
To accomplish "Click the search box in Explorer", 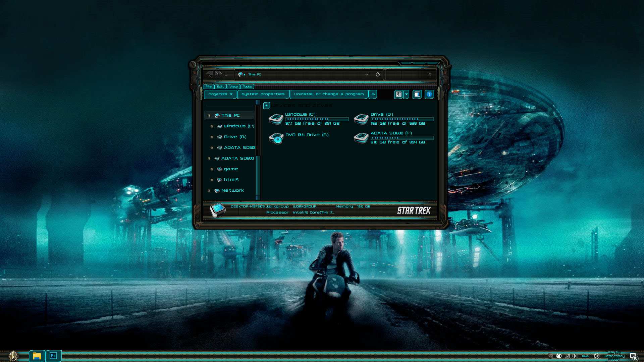I will coord(410,74).
